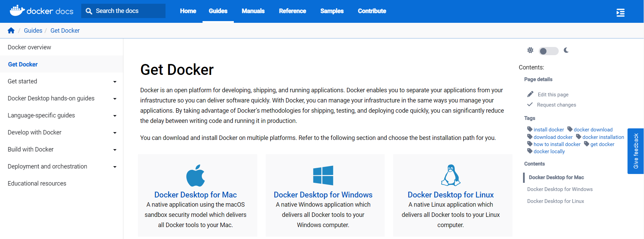The width and height of the screenshot is (644, 239).
Task: Jump to Docker Desktop for Windows in contents
Action: [560, 189]
